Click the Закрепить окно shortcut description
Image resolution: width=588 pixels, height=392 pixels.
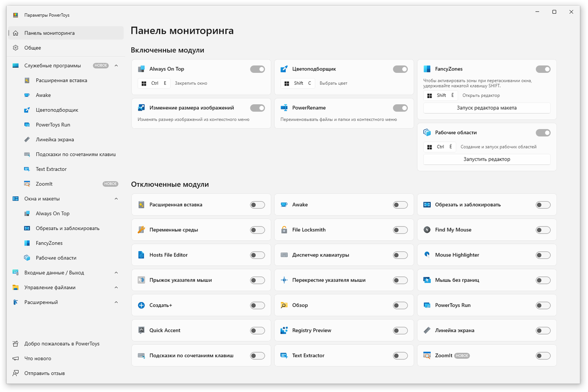point(191,83)
